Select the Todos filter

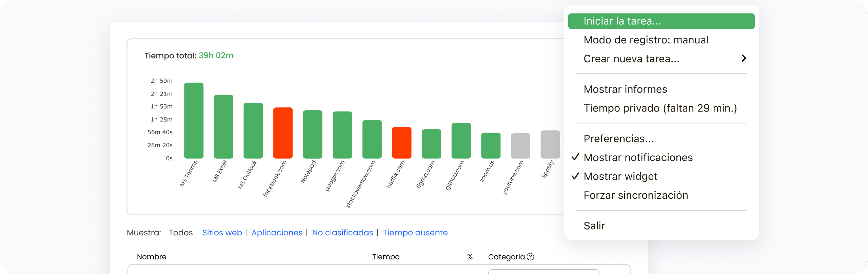click(180, 233)
